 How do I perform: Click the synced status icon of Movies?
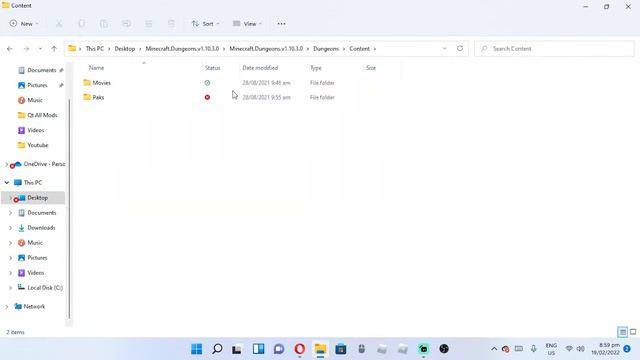coord(207,83)
